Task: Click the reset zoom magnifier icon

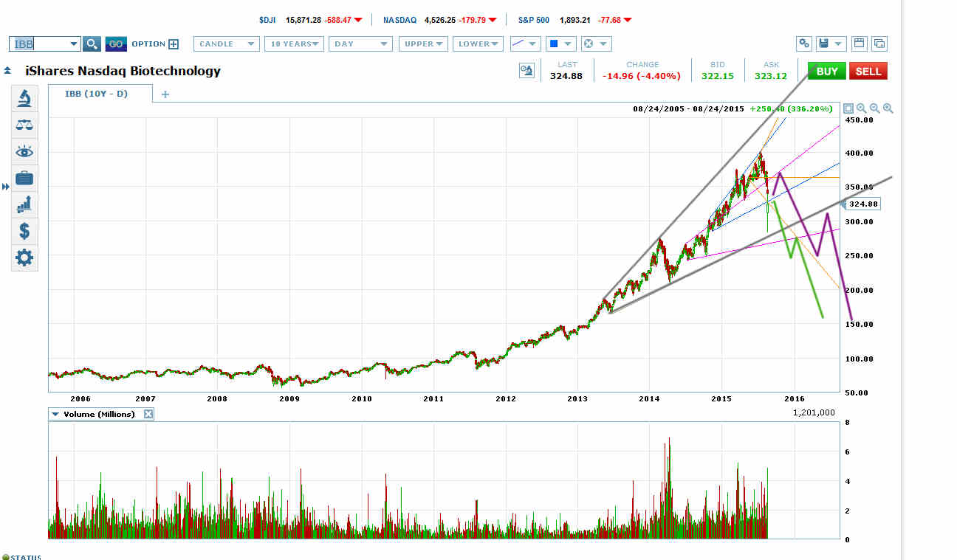Action: point(862,108)
